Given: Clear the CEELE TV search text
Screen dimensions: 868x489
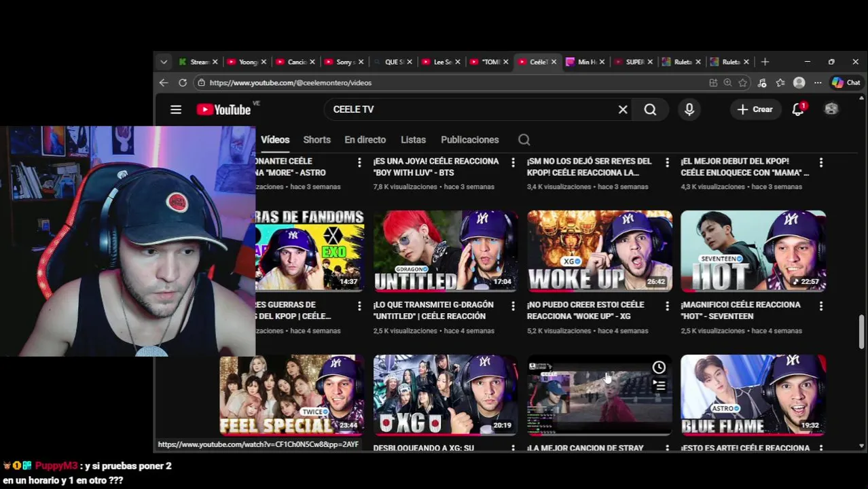Looking at the screenshot, I should (x=623, y=109).
